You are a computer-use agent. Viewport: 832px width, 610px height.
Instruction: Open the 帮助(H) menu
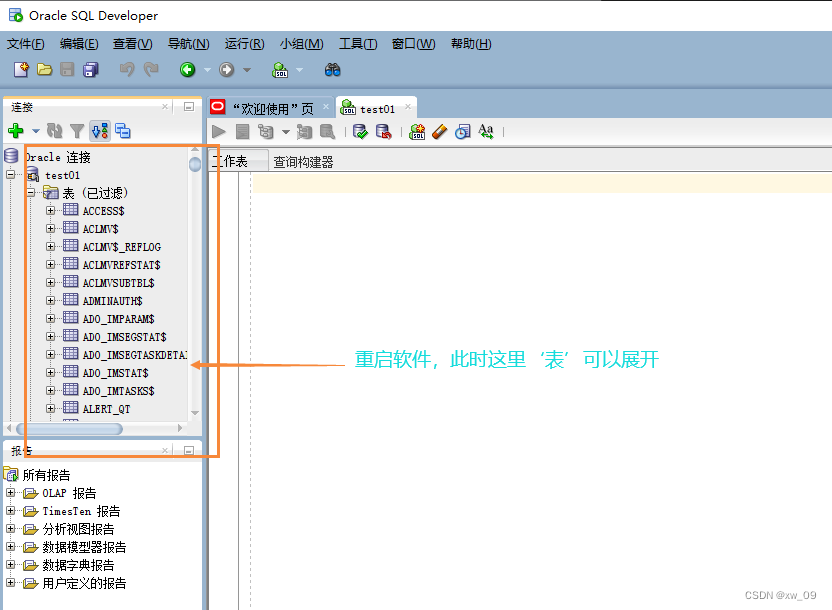tap(471, 44)
